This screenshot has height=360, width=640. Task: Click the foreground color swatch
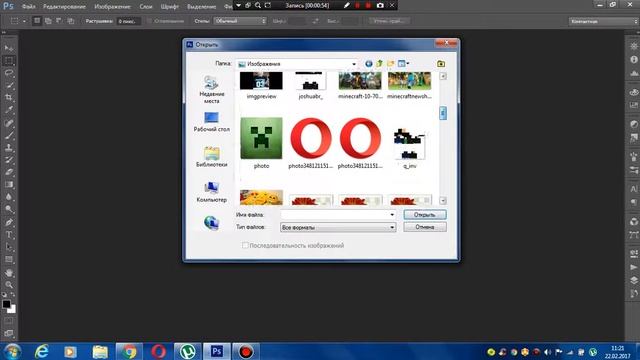[6, 304]
